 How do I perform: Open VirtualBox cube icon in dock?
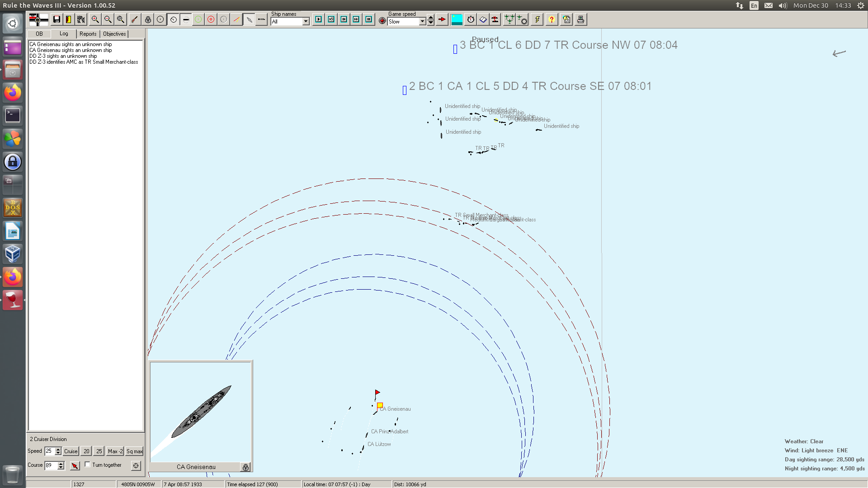pyautogui.click(x=13, y=254)
